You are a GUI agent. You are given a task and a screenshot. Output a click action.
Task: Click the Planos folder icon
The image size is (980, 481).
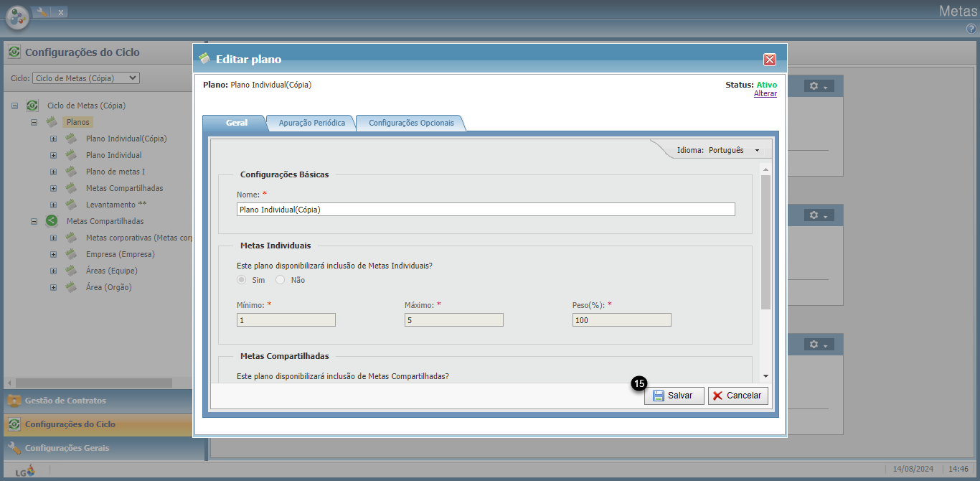click(x=52, y=122)
